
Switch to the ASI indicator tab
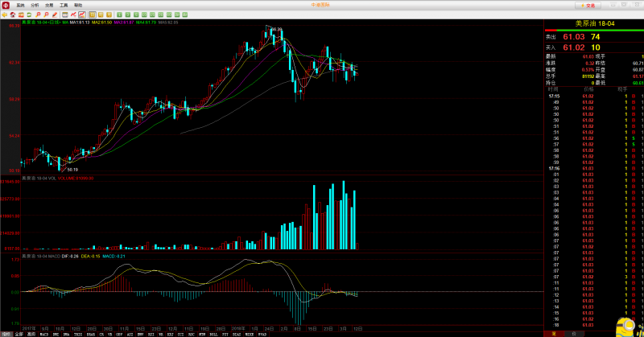(130, 334)
